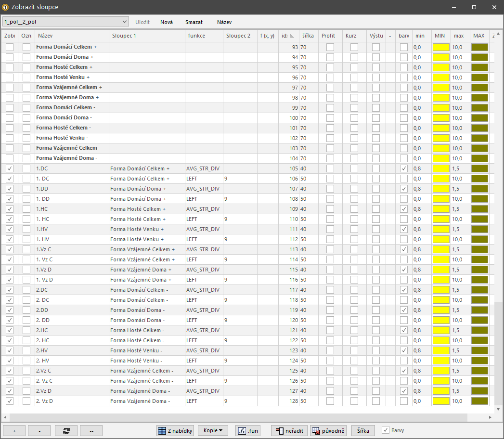Enable Ozn checkbox for Forma Domácí Celkem + row

click(26, 47)
